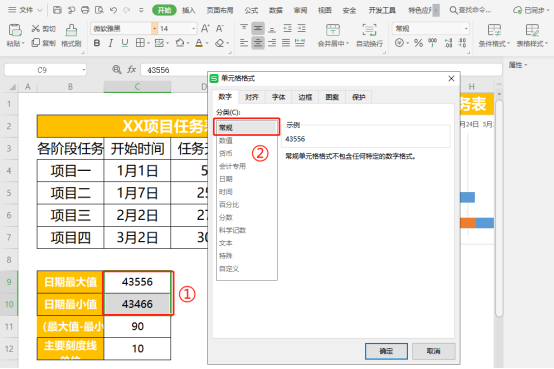Image resolution: width=554 pixels, height=369 pixels.
Task: Click the insert function fx icon
Action: 131,70
